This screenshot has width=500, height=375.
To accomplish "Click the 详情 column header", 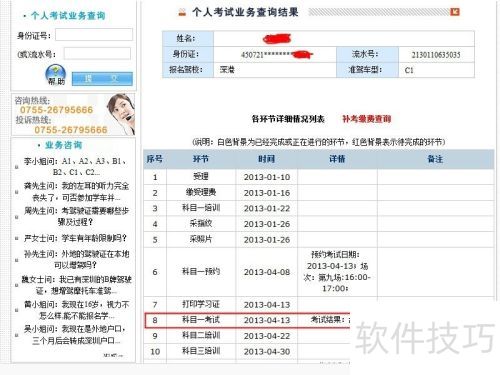I will [337, 159].
